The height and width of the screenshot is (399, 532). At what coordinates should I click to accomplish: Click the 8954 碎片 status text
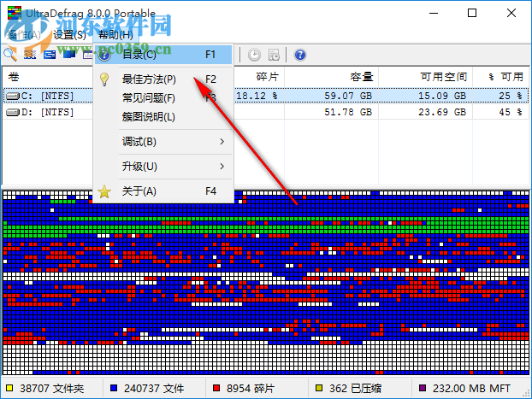[x=251, y=389]
